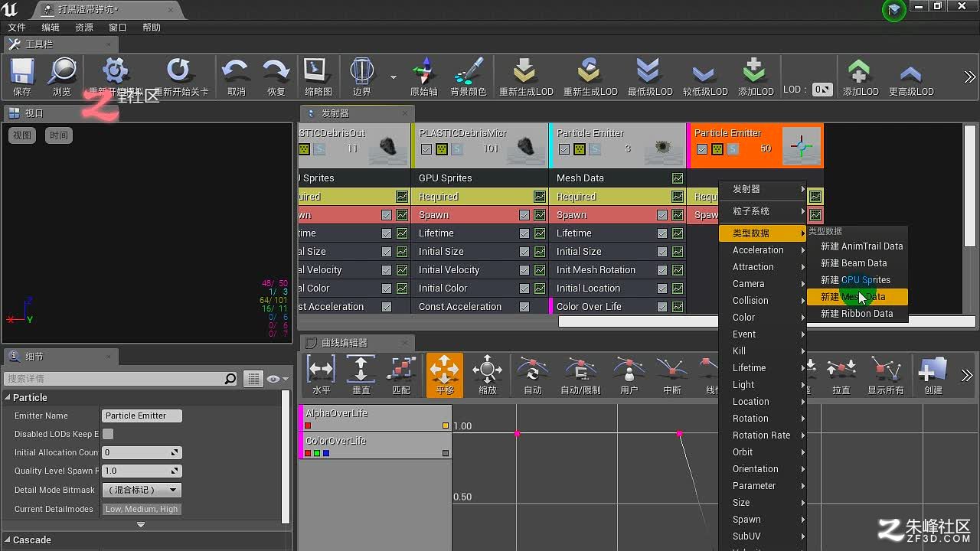Click the Undo (取消) arrow icon
This screenshot has width=980, height=551.
pyautogui.click(x=236, y=72)
